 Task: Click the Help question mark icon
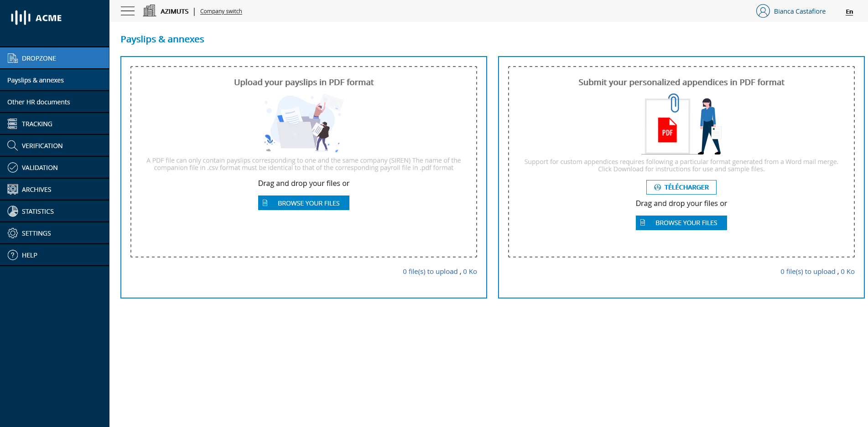click(x=12, y=254)
